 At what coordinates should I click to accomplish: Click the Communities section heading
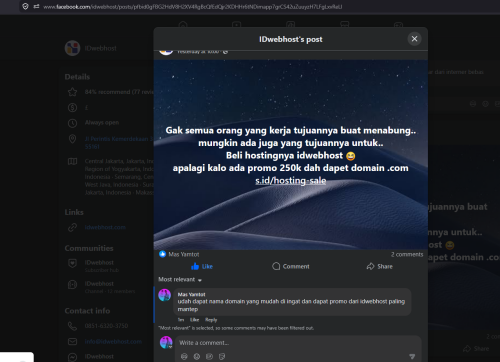89,248
